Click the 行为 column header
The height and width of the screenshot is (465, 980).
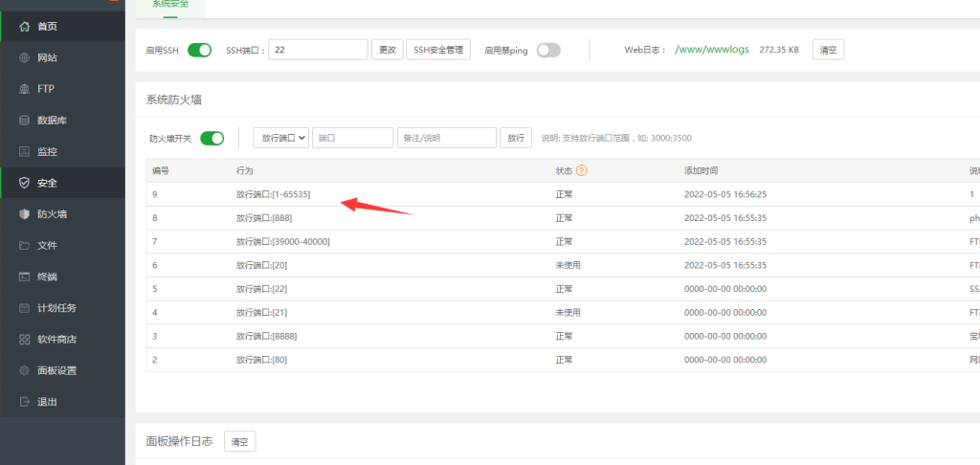point(244,170)
